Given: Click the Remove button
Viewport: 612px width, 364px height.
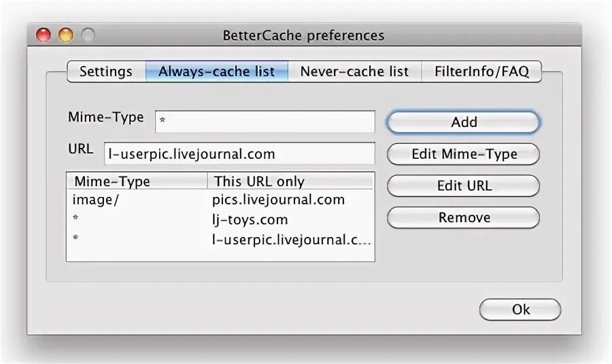Looking at the screenshot, I should click(463, 217).
